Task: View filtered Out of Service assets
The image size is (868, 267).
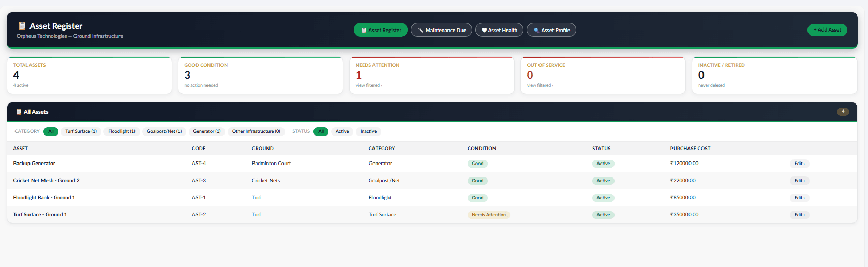Action: [603, 76]
